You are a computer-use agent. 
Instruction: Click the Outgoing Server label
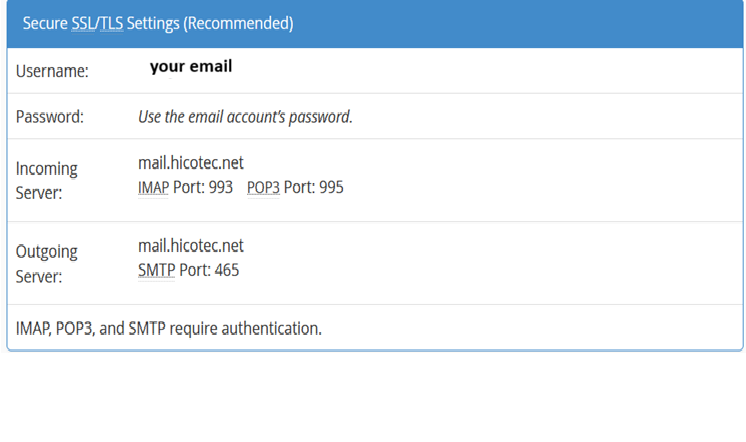[x=47, y=264]
